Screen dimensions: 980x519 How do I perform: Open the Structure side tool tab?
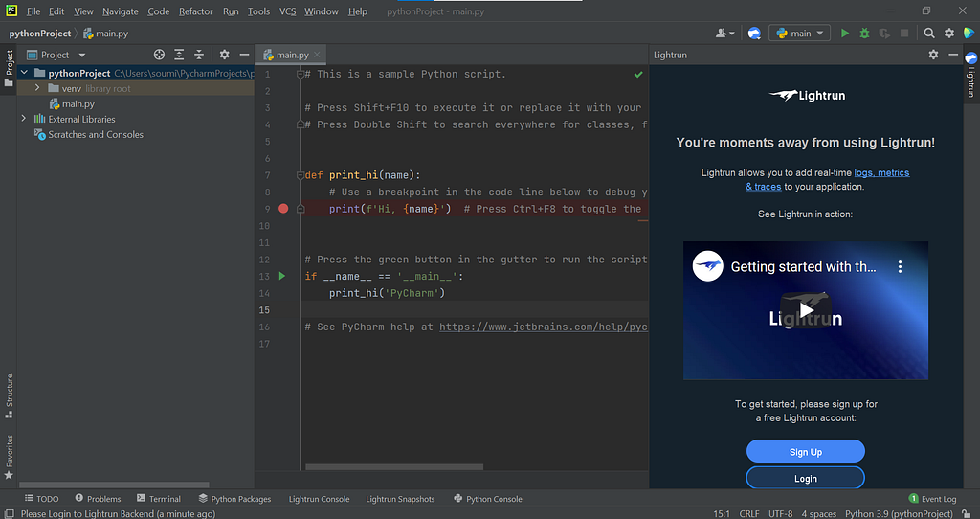(x=9, y=395)
